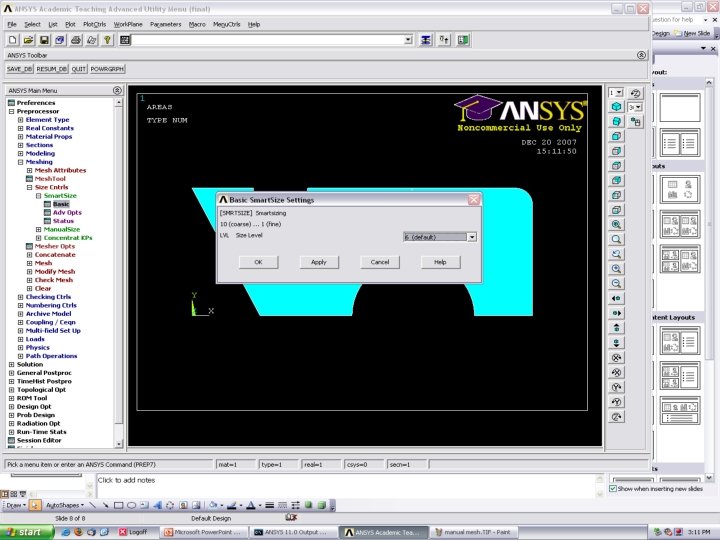720x540 pixels.
Task: Open the Contact Manager icon
Action: (x=463, y=40)
